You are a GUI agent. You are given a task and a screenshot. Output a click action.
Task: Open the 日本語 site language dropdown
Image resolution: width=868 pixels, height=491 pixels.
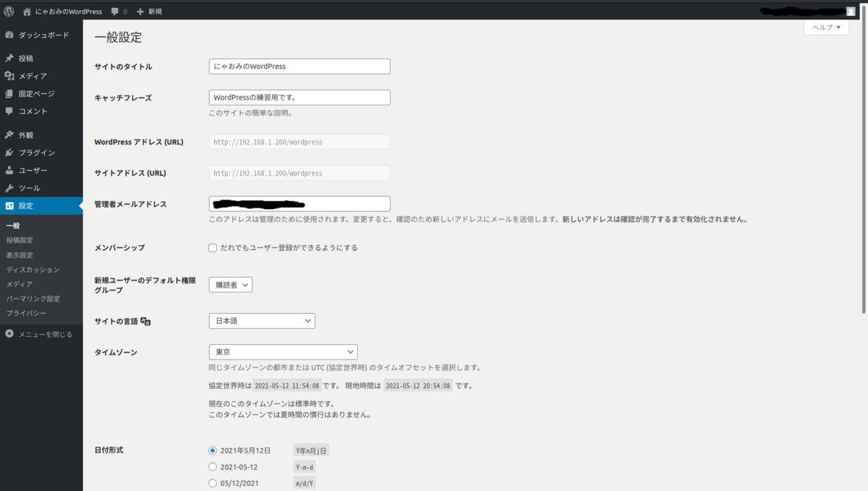(262, 321)
